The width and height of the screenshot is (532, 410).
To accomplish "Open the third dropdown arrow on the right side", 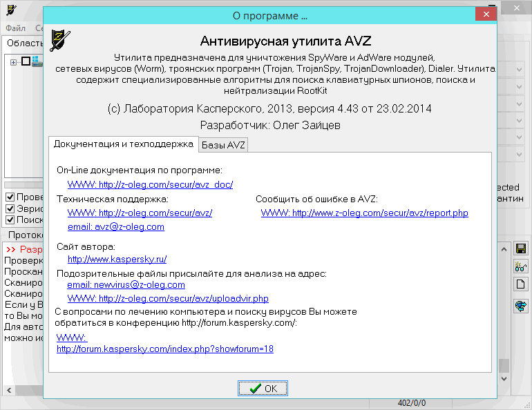I will (x=519, y=104).
